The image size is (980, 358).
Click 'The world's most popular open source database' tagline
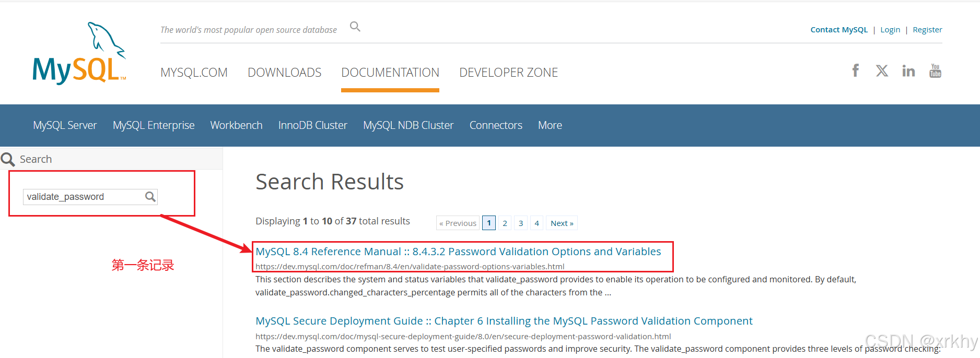click(x=249, y=30)
